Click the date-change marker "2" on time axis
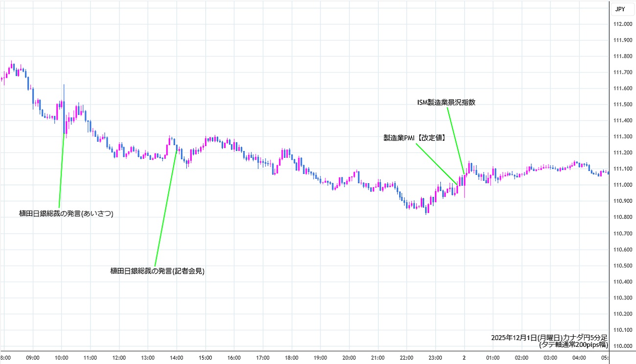636x364 pixels. pyautogui.click(x=464, y=358)
